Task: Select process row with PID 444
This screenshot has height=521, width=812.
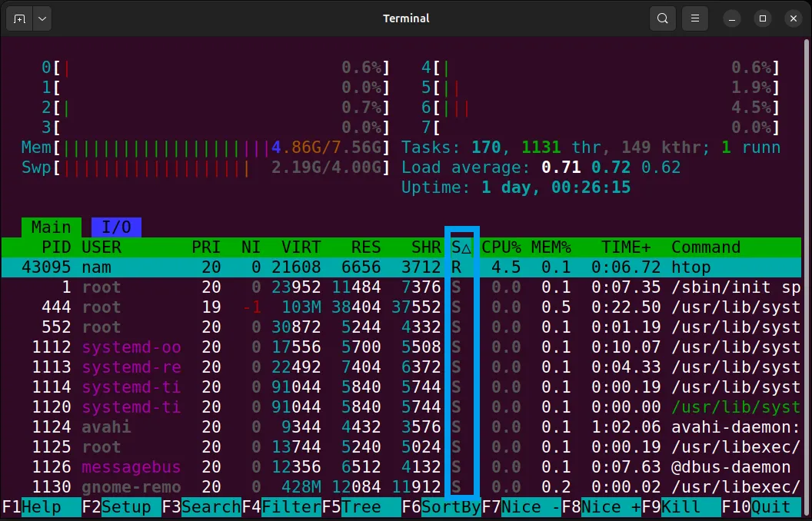Action: pyautogui.click(x=401, y=307)
